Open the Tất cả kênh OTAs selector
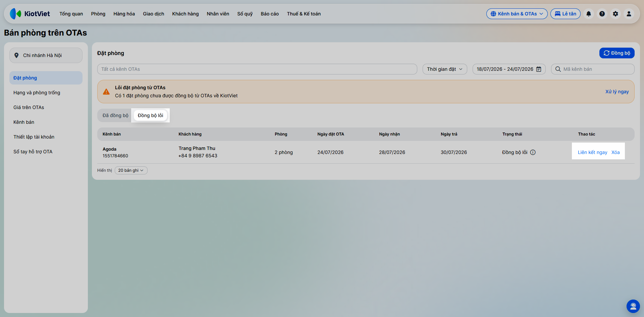 pyautogui.click(x=257, y=69)
